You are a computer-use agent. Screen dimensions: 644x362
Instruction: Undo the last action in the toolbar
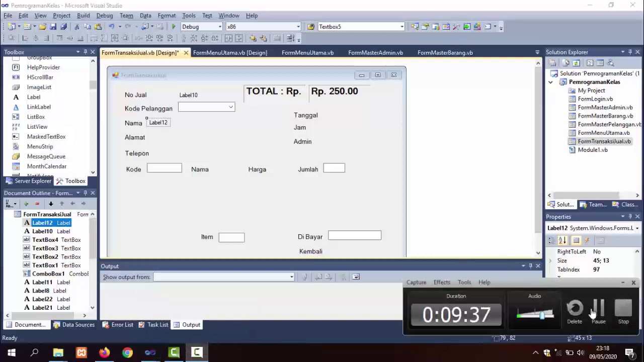(111, 27)
